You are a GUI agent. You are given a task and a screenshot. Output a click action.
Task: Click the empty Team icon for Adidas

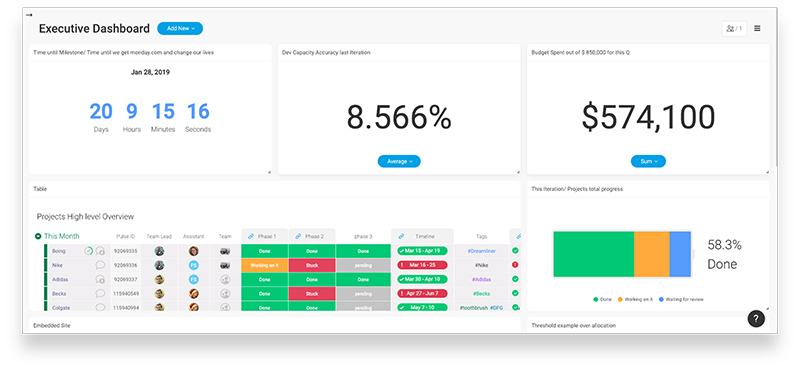point(225,279)
